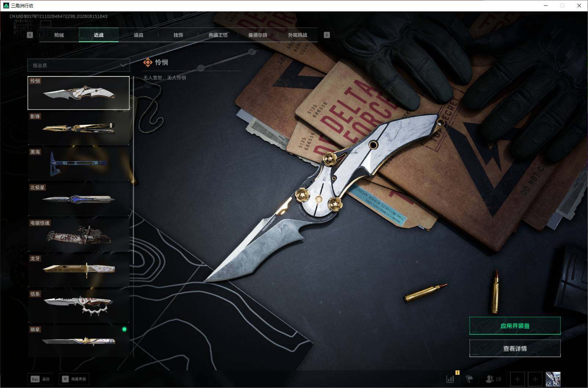Open the friends list icon showing 16
Viewport: 588px width, 388px height.
(493, 379)
